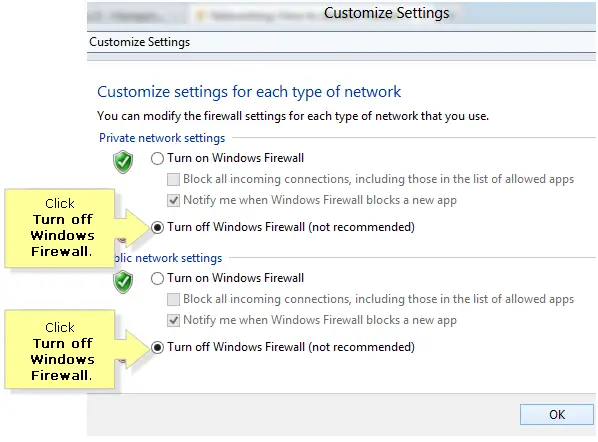
Task: Click the Private network settings section heading
Action: tap(162, 138)
